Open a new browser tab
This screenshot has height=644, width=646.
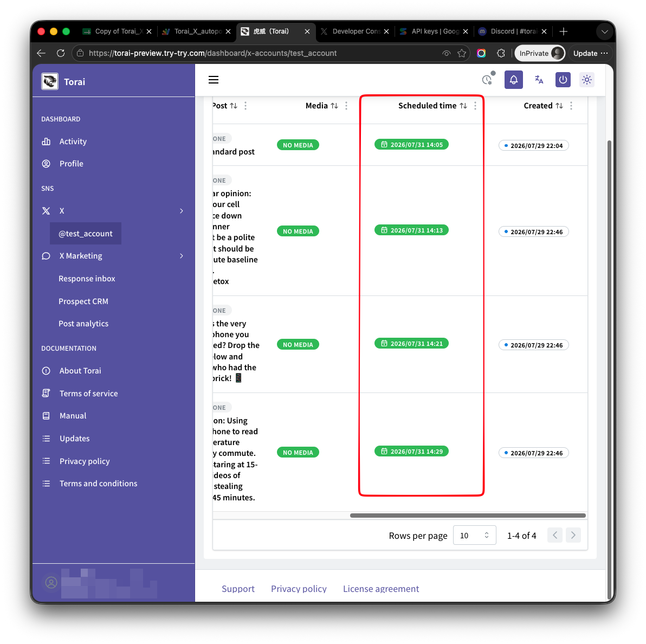click(x=563, y=31)
